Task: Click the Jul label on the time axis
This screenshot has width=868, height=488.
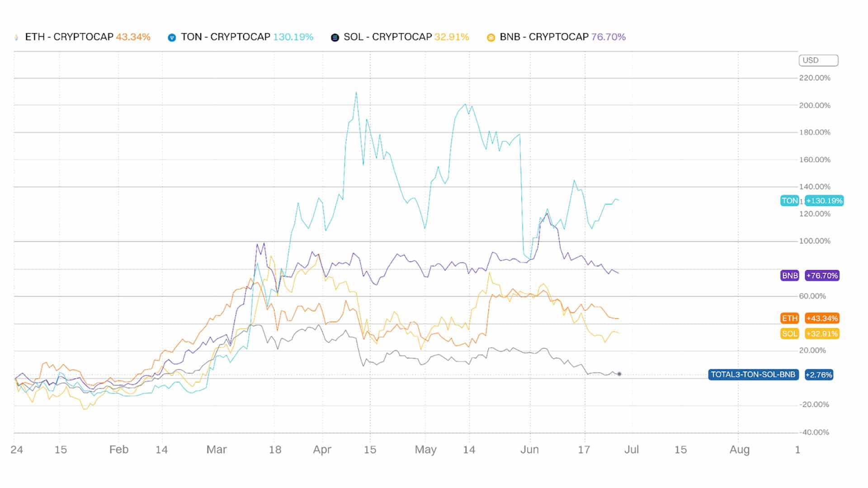Action: [x=632, y=450]
